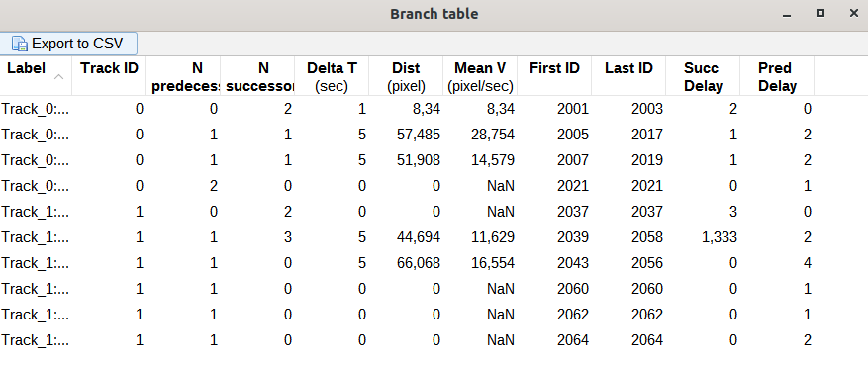This screenshot has width=868, height=365.
Task: Select the cell showing 51,908
Action: 406,160
